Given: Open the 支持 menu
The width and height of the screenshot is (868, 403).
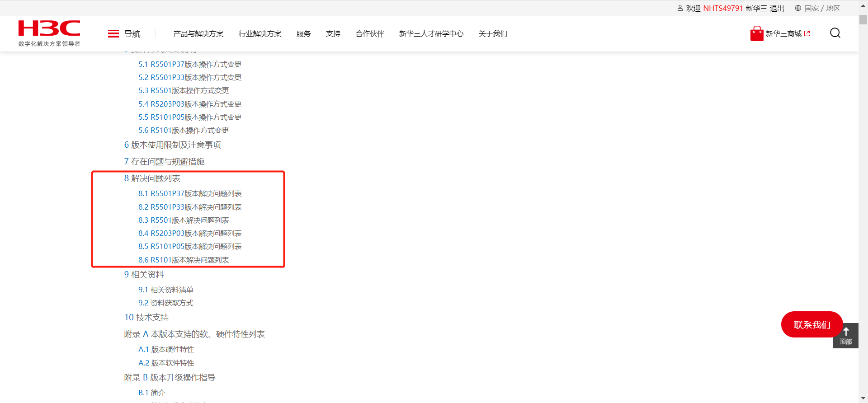Looking at the screenshot, I should [333, 34].
